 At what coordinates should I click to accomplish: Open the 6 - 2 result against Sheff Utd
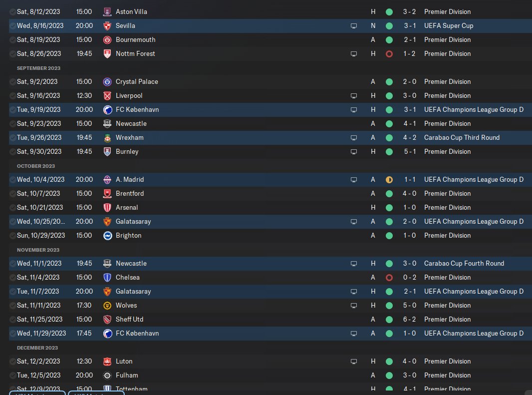[410, 319]
